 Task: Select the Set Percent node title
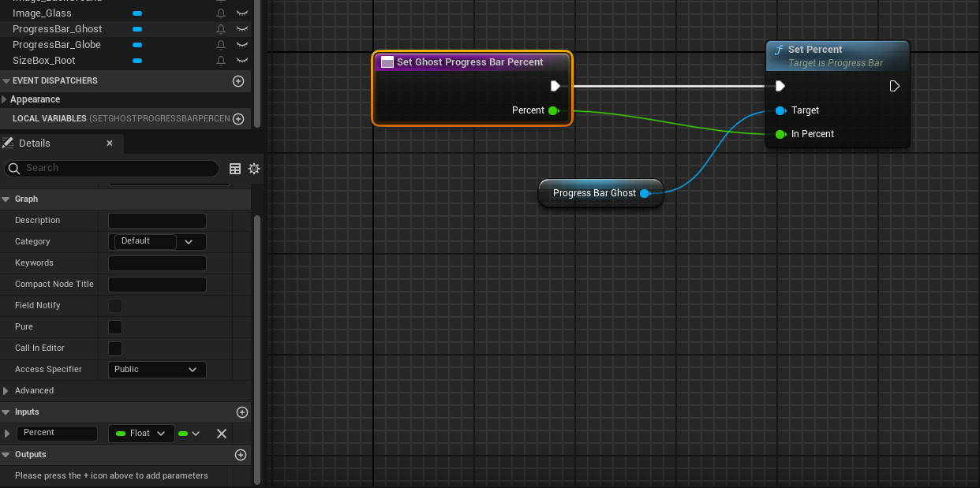click(x=815, y=49)
